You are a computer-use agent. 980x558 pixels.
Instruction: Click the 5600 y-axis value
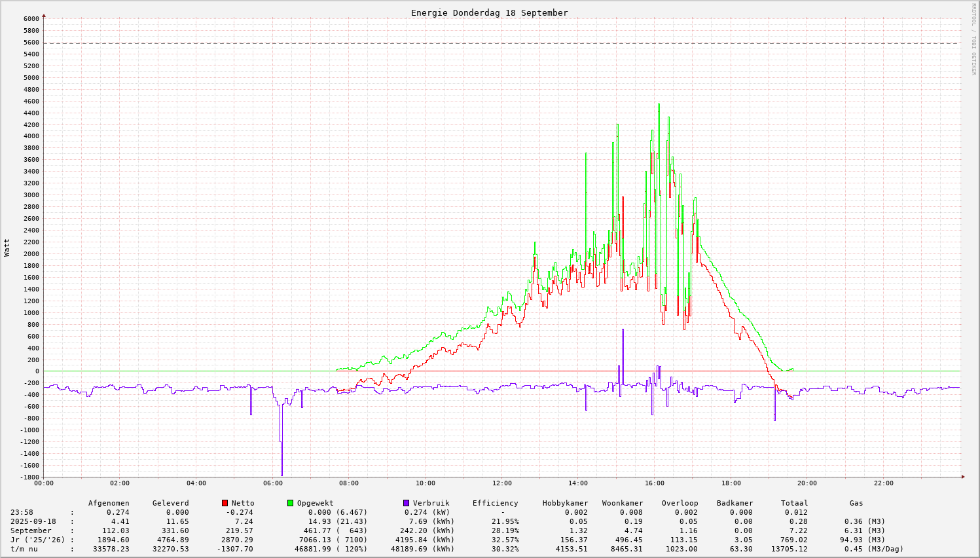point(31,43)
